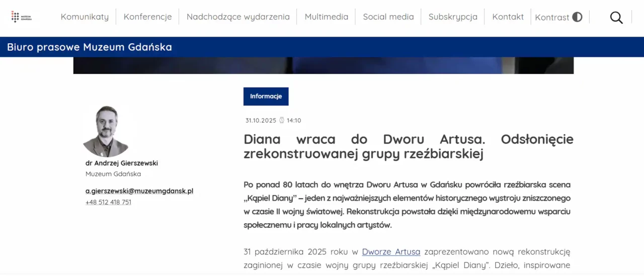Viewport: 644px width, 279px height.
Task: Open the Komunikaty menu item
Action: click(x=85, y=17)
